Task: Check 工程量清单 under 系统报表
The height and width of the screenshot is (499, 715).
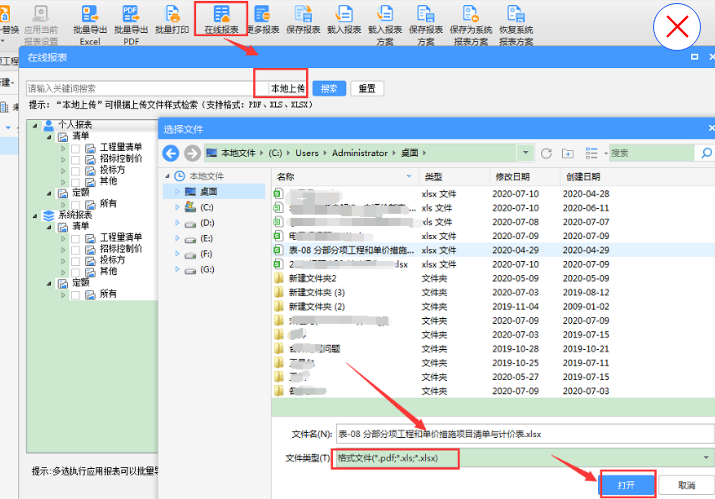Action: tap(76, 239)
